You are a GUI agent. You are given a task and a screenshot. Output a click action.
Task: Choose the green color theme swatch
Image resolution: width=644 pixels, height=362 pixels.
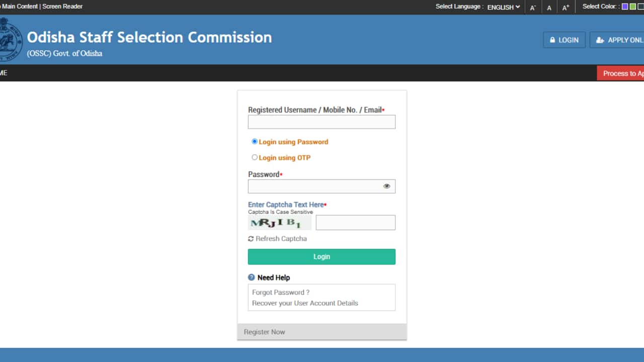[x=633, y=7]
